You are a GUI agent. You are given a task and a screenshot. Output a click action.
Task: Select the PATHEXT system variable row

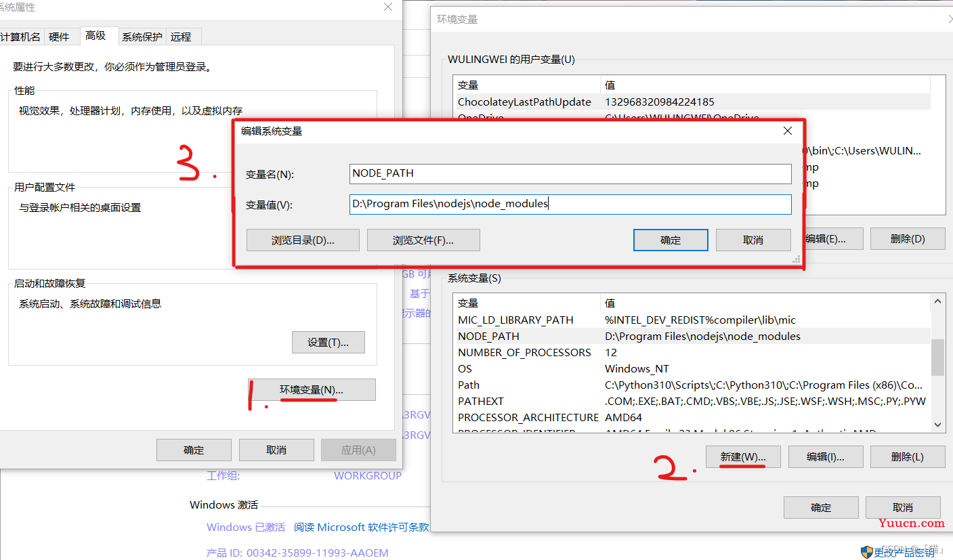click(692, 401)
